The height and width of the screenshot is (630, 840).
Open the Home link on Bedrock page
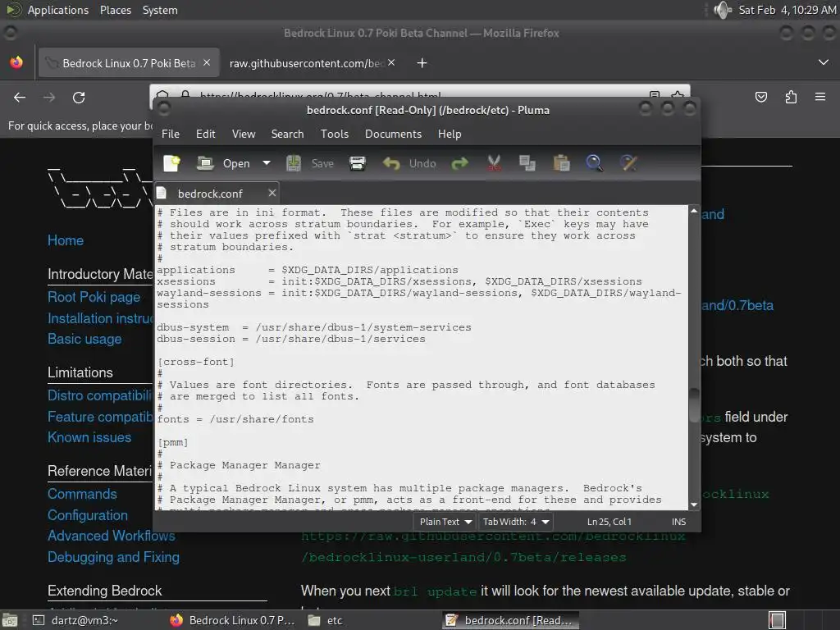click(66, 240)
